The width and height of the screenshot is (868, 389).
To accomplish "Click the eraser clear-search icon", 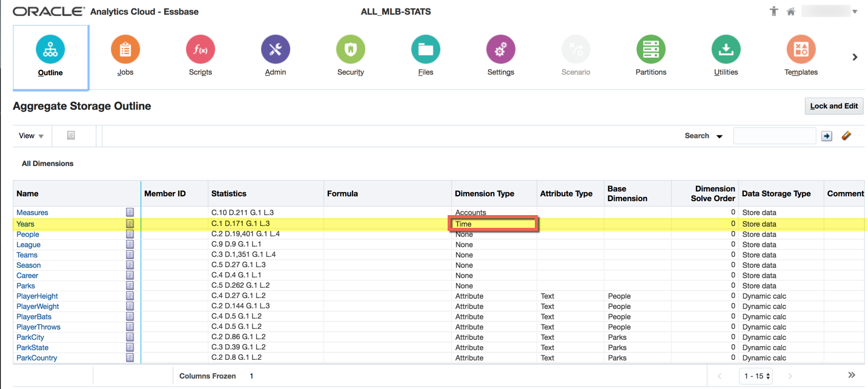I will (x=846, y=136).
